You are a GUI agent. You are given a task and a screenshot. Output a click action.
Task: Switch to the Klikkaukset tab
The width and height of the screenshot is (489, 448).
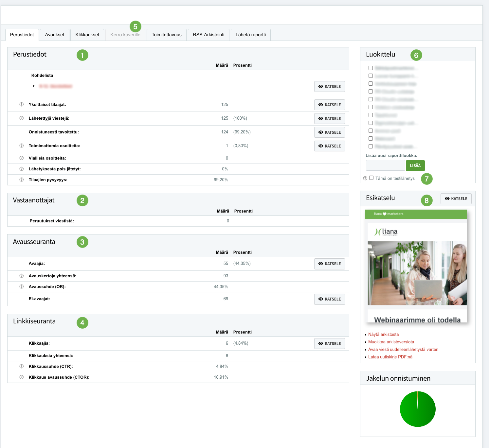point(87,35)
